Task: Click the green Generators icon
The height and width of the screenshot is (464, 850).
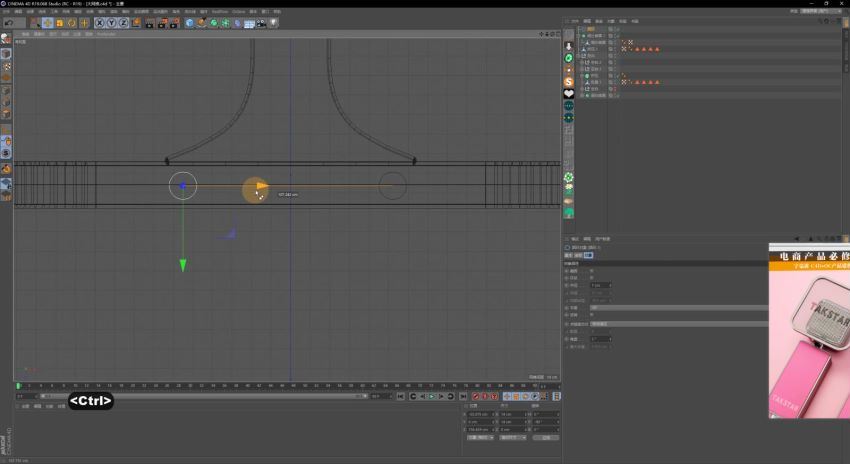Action: coord(214,23)
